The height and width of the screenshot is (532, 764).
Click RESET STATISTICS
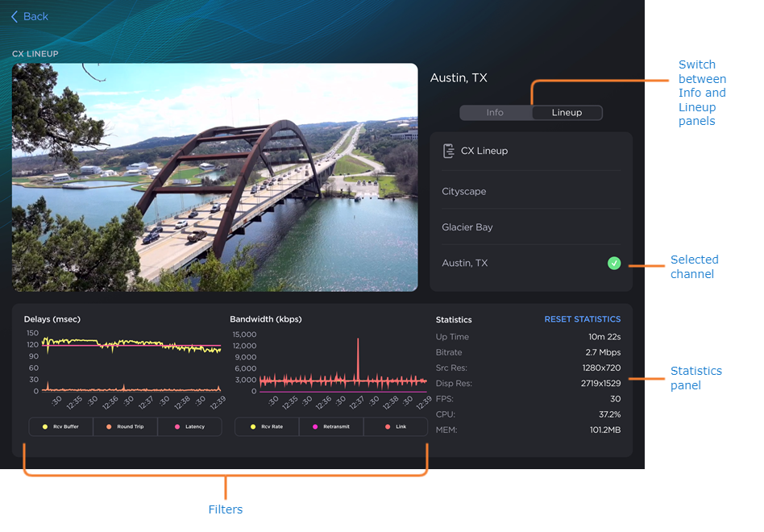coord(582,319)
